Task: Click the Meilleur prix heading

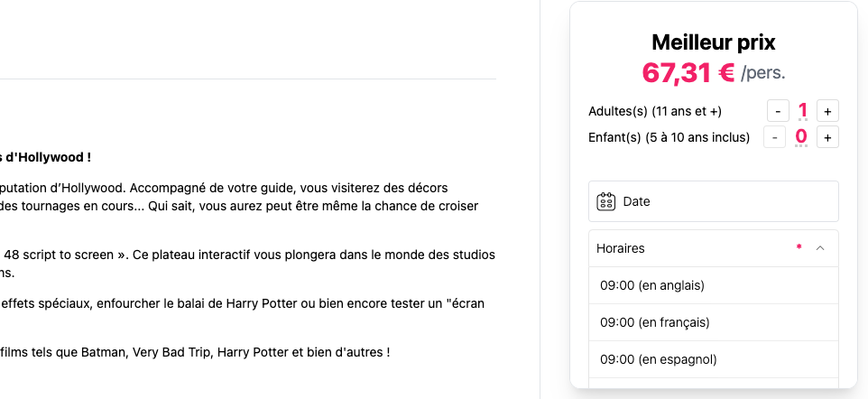Action: (x=714, y=42)
